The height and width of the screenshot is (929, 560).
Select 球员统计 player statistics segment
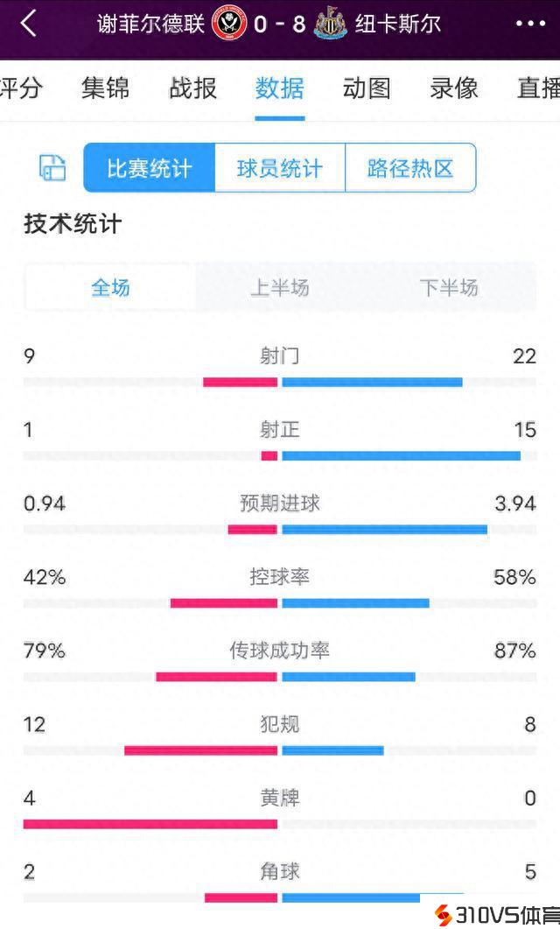point(280,168)
